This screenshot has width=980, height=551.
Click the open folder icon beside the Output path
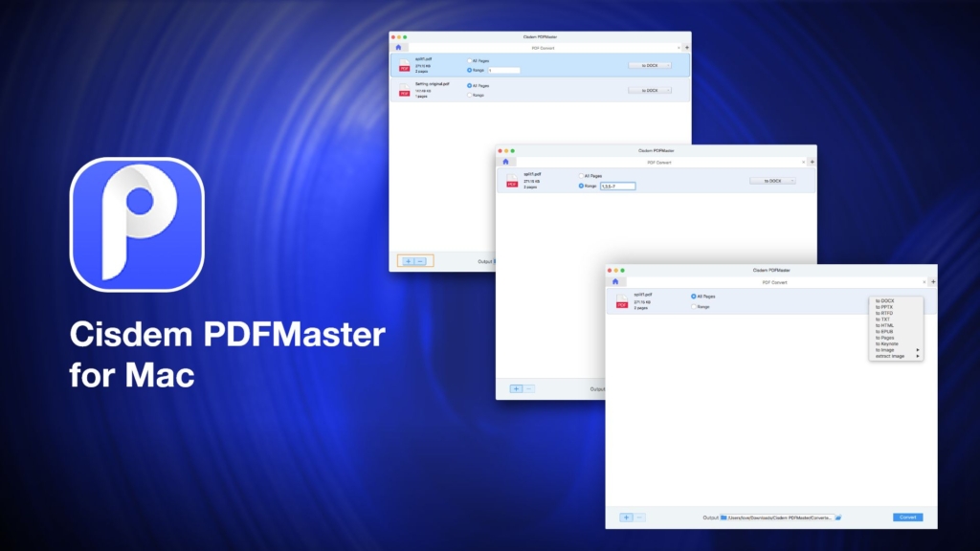pyautogui.click(x=838, y=518)
